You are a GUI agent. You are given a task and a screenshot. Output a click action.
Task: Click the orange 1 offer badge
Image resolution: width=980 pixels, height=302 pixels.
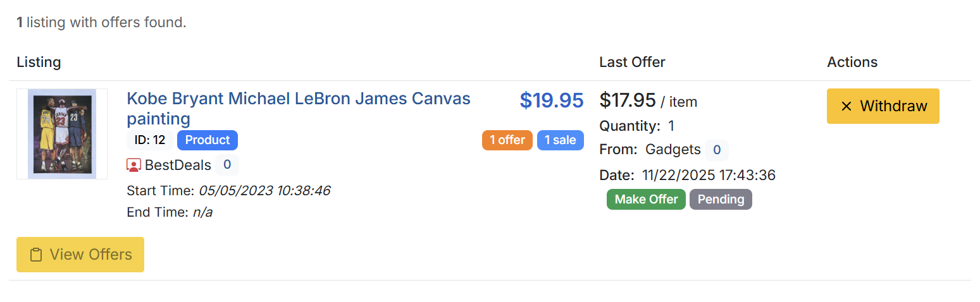pyautogui.click(x=507, y=140)
